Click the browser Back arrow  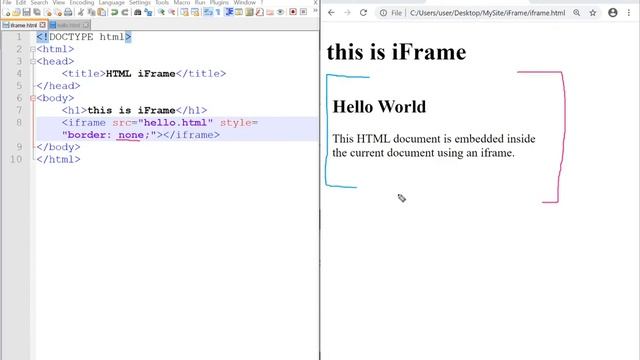[x=331, y=13]
